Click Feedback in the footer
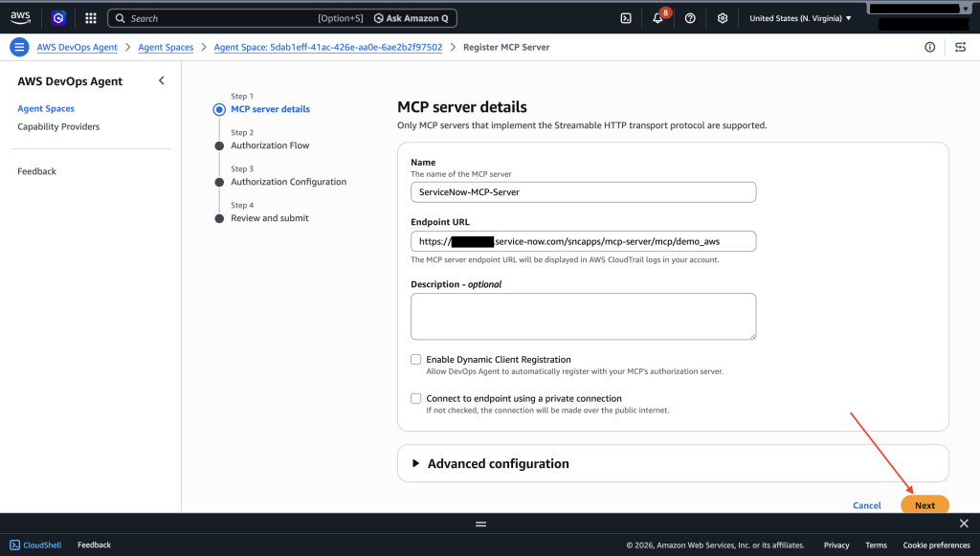This screenshot has height=556, width=980. pos(94,545)
